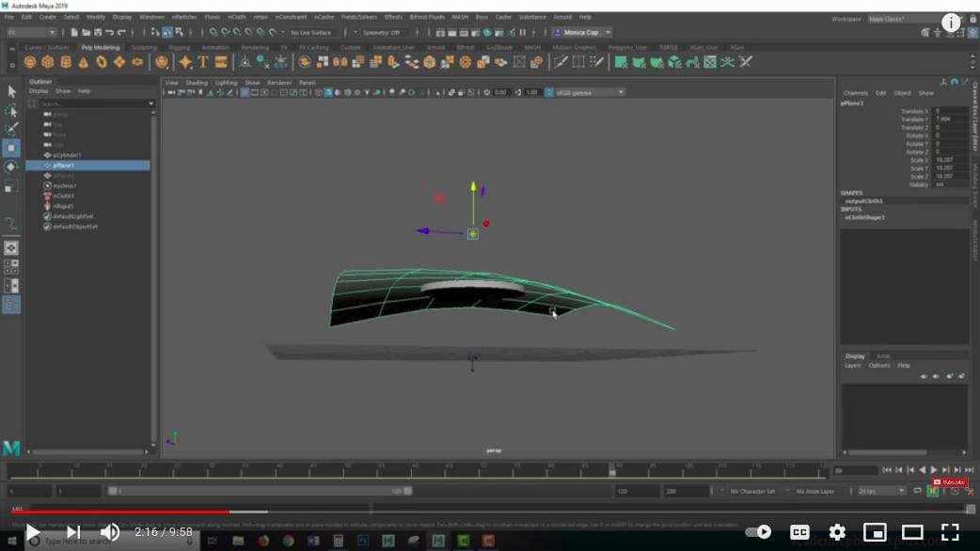
Task: Toggle select by component type mode
Action: coord(180,33)
